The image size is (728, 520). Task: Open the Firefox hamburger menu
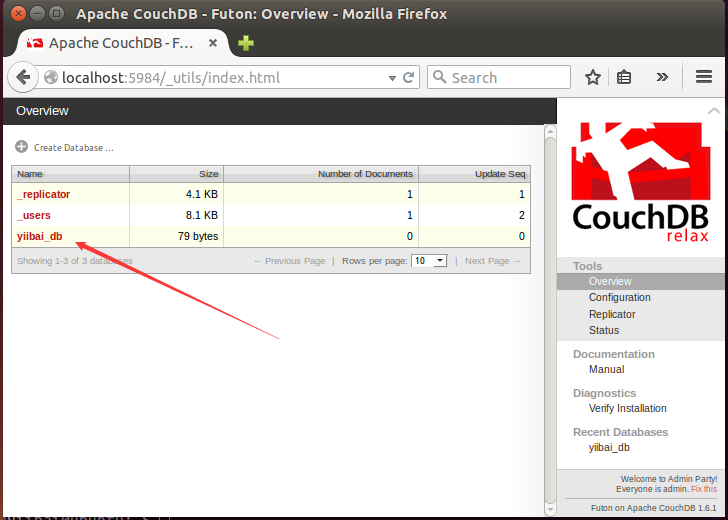pos(704,78)
